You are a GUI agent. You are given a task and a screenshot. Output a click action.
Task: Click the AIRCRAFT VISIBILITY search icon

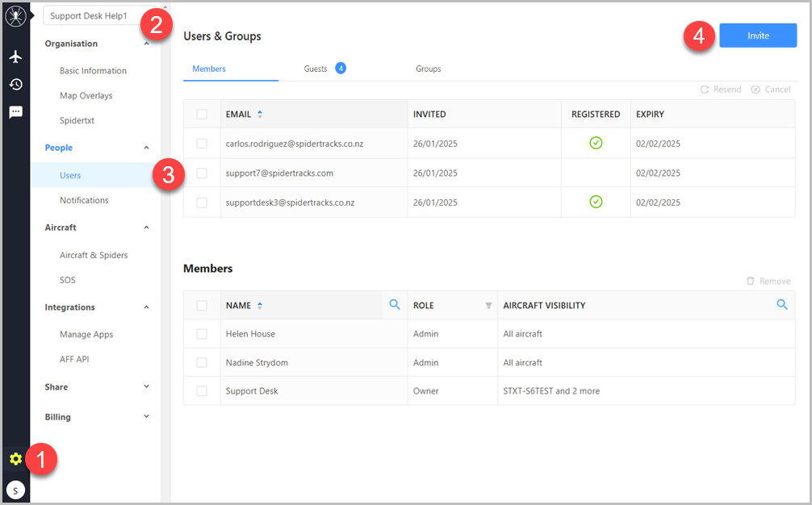[781, 305]
